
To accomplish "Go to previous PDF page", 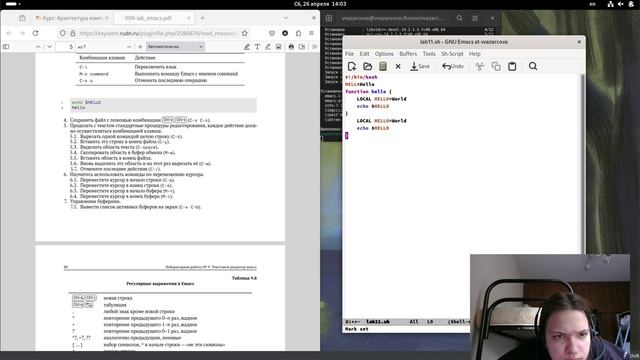I will pos(38,47).
